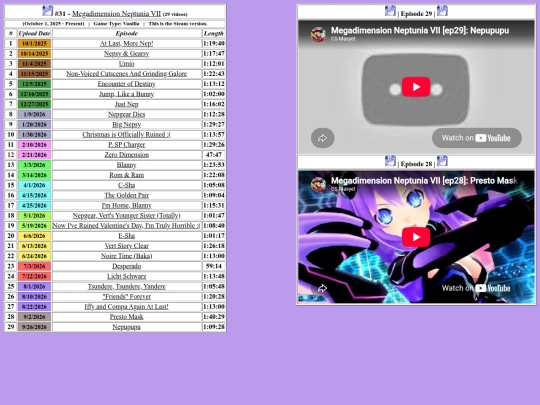Open episode link 'Nepsy & Gearsy'
The width and height of the screenshot is (540, 405).
coord(126,54)
